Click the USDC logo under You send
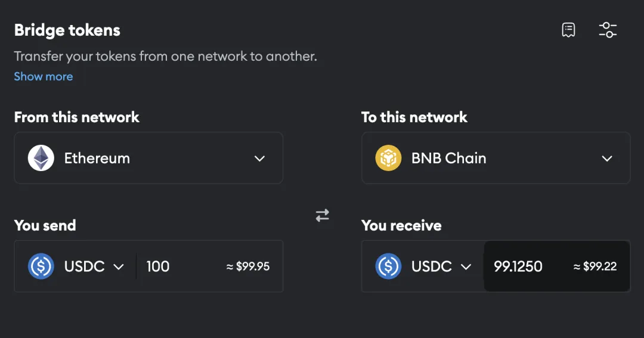The width and height of the screenshot is (644, 338). point(41,266)
